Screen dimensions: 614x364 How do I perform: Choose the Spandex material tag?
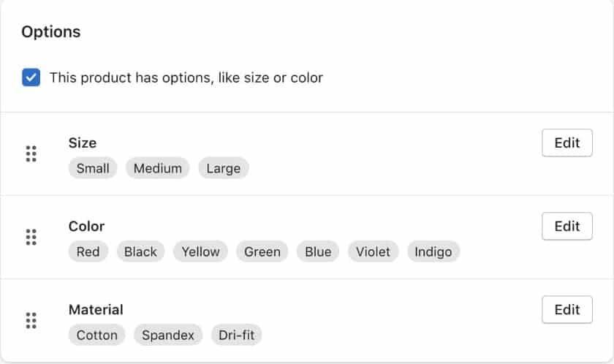168,335
